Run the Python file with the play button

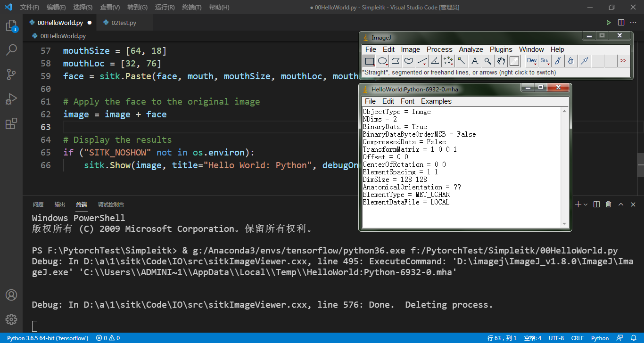coord(609,22)
